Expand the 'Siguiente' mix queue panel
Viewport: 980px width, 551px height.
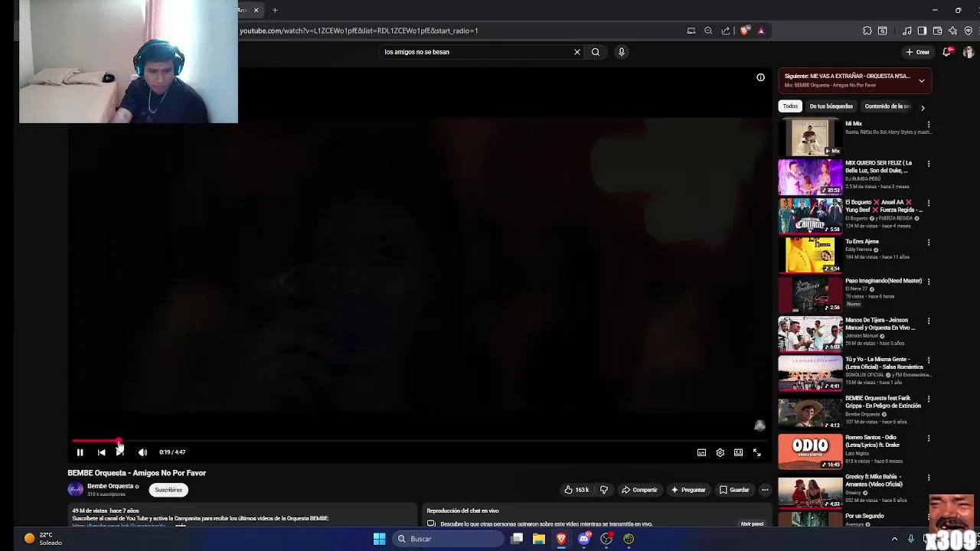(x=922, y=80)
